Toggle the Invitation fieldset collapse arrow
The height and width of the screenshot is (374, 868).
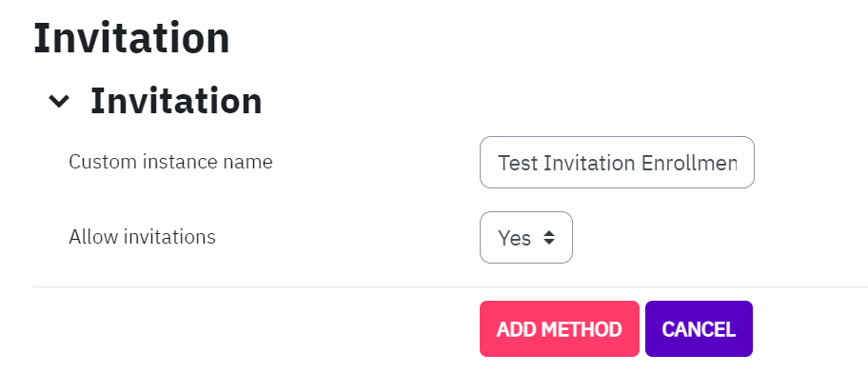point(59,101)
